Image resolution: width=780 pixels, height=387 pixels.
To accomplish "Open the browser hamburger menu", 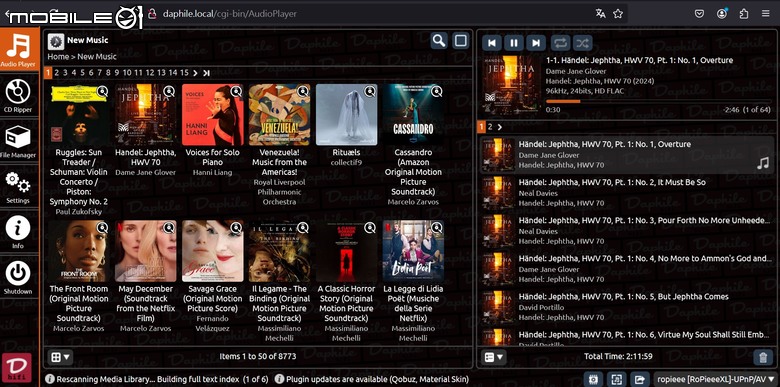I will click(x=765, y=14).
